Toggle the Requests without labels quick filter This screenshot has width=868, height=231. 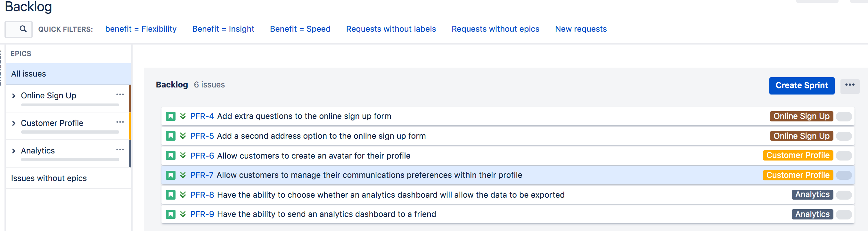coord(391,29)
